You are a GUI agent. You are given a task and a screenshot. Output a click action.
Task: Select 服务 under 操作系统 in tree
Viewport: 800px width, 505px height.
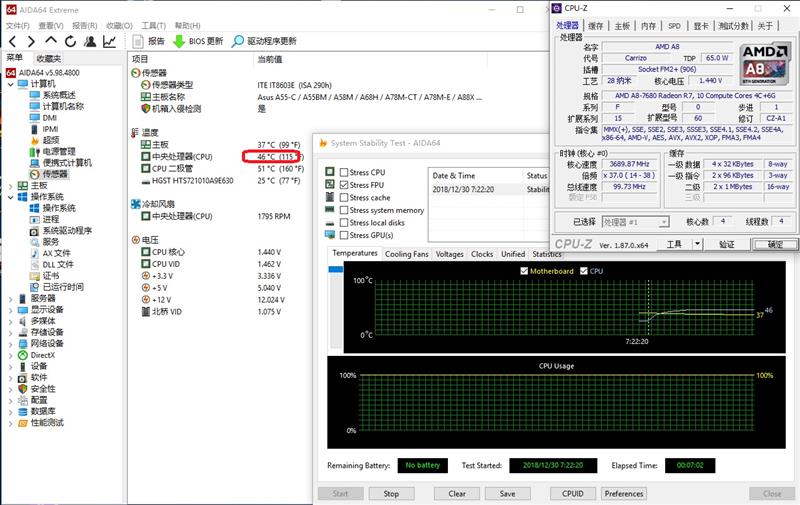tap(51, 241)
